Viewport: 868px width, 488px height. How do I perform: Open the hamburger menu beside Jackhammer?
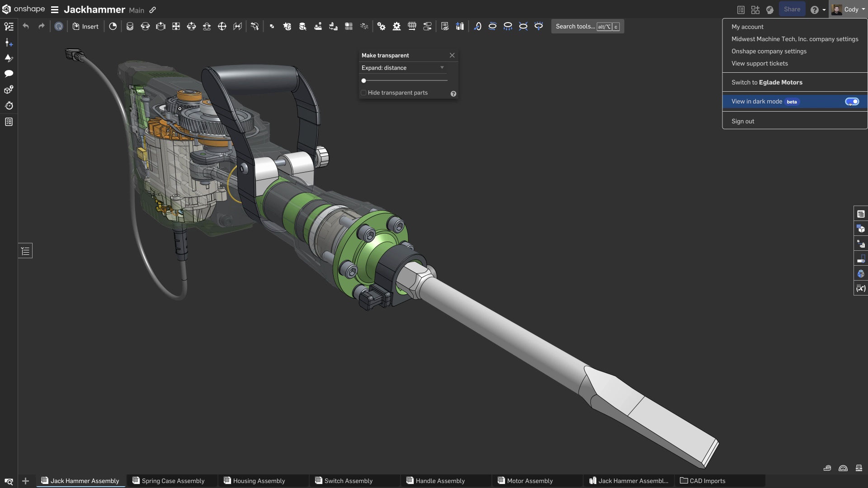[x=55, y=10]
